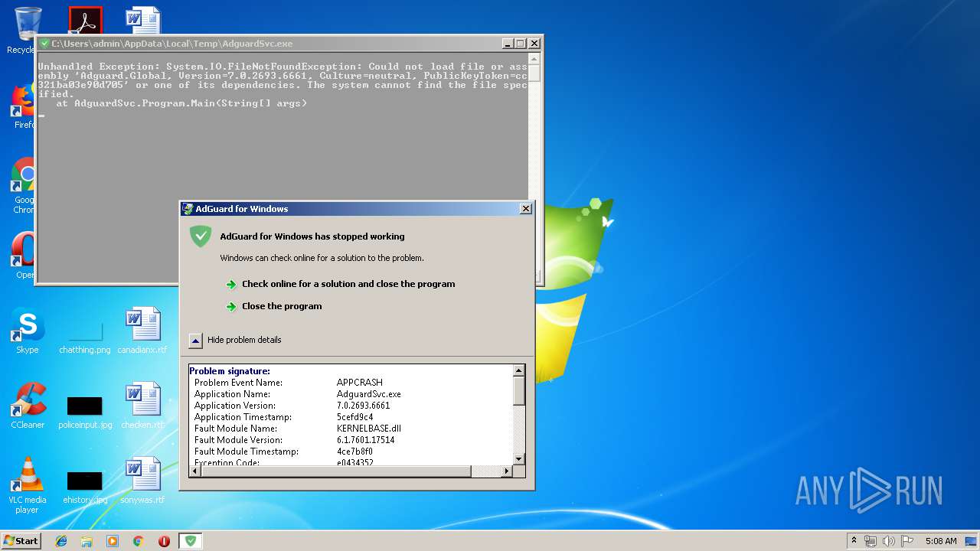
Task: Maximize the AdguardSvc.exe console window
Action: 521,44
